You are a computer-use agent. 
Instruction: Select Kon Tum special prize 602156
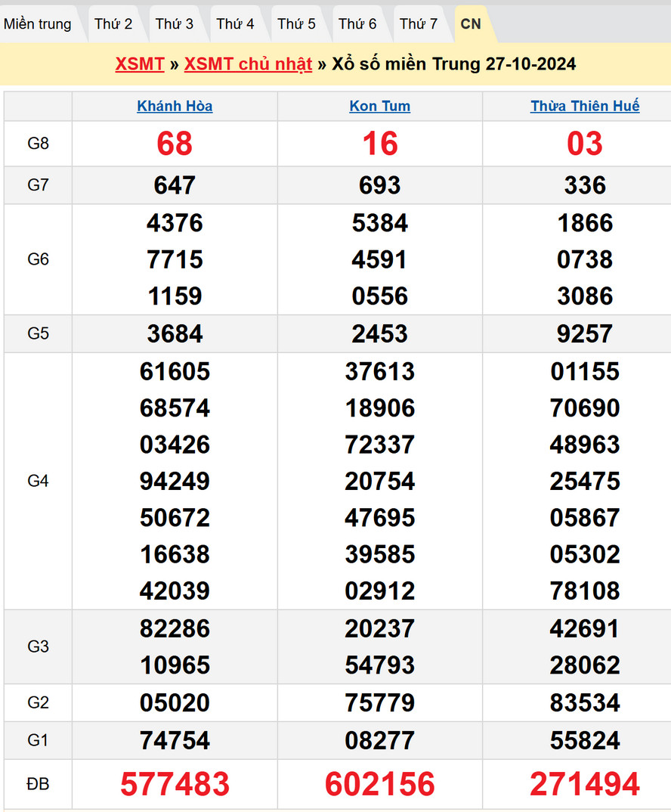tap(380, 785)
